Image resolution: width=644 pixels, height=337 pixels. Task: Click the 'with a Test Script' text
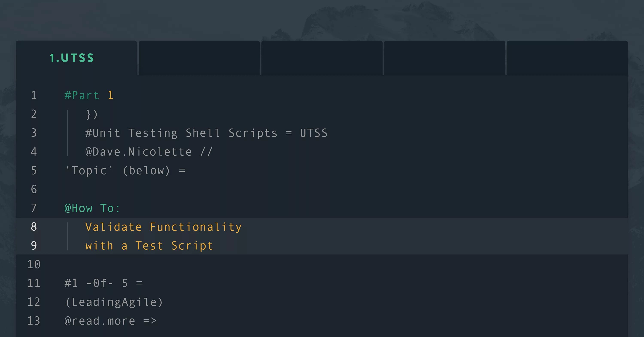click(x=149, y=246)
